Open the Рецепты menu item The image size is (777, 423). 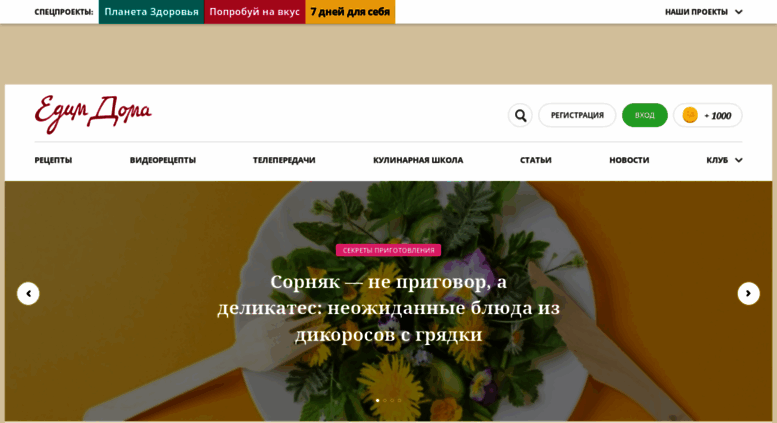click(53, 160)
